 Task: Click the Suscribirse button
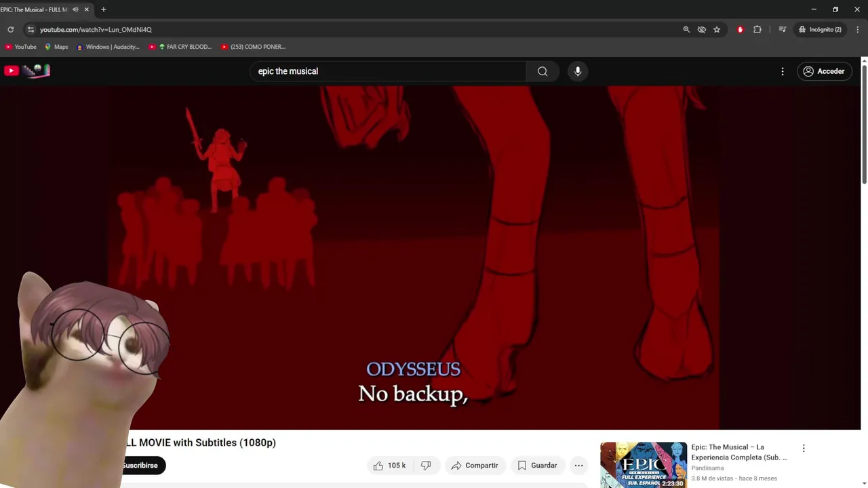(143, 466)
